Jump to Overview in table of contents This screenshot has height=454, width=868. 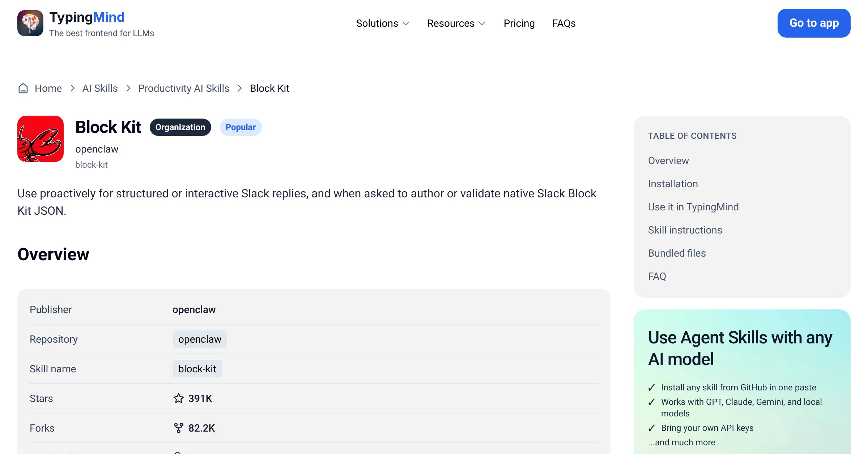668,160
